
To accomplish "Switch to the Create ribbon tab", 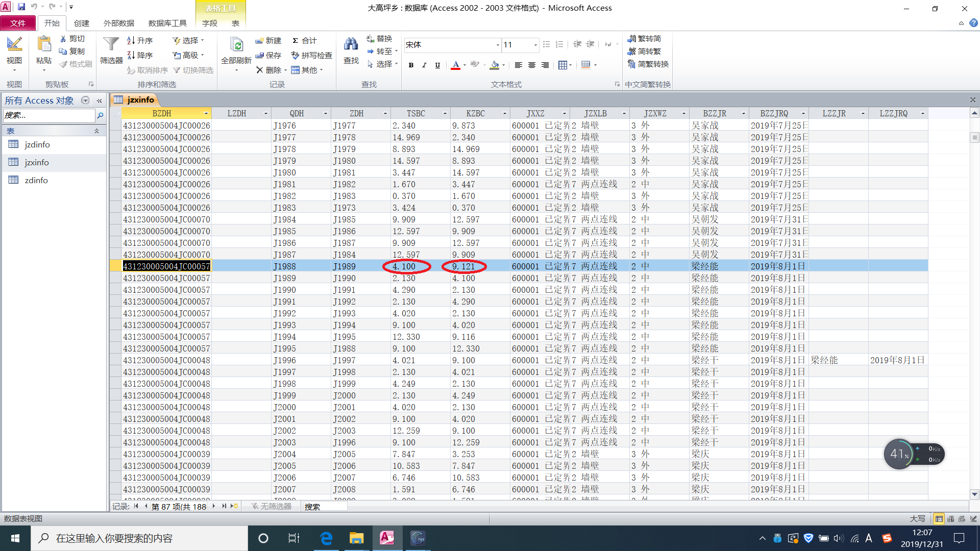I will (81, 23).
